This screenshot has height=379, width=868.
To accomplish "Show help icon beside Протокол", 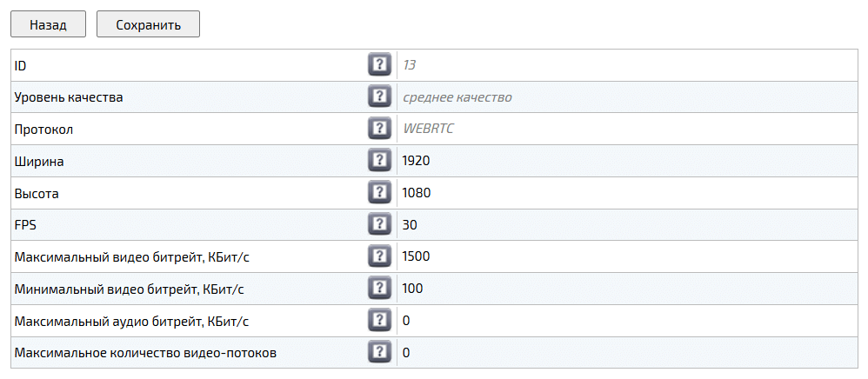I will pyautogui.click(x=378, y=129).
